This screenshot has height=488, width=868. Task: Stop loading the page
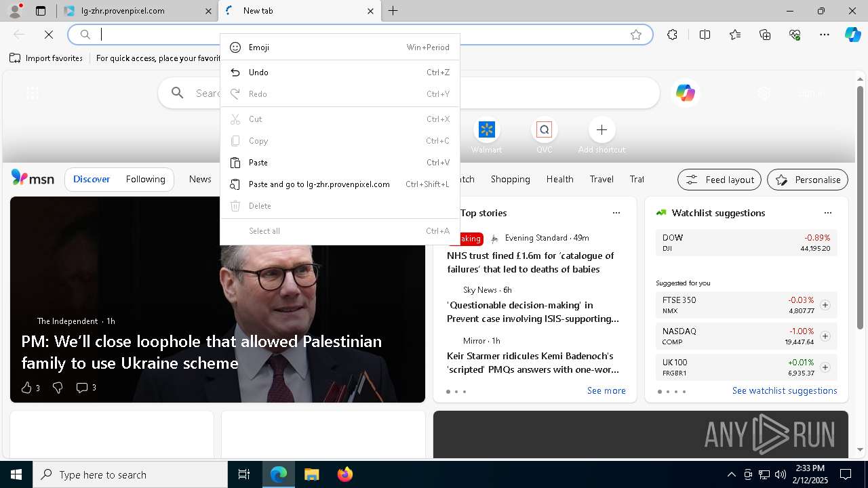[x=49, y=35]
